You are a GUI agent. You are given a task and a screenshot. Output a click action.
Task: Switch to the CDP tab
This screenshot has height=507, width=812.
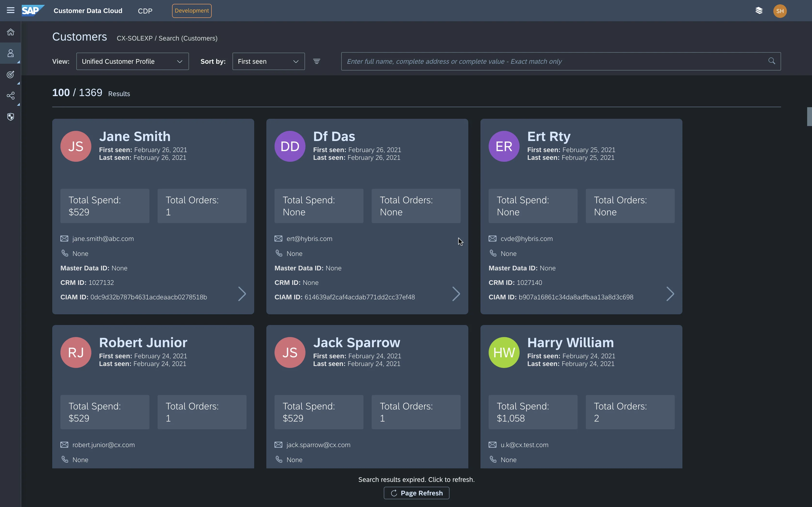pyautogui.click(x=145, y=11)
